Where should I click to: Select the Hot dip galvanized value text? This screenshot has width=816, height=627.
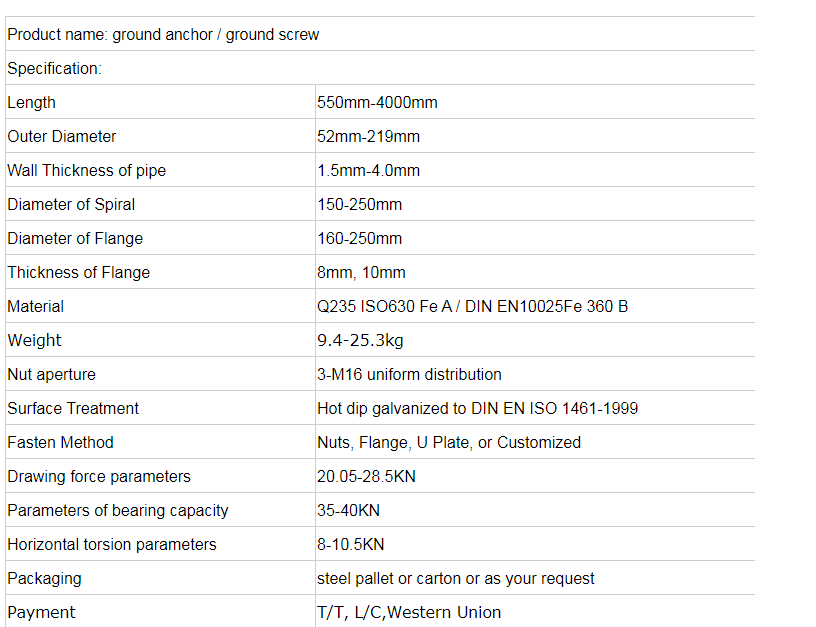[477, 409]
